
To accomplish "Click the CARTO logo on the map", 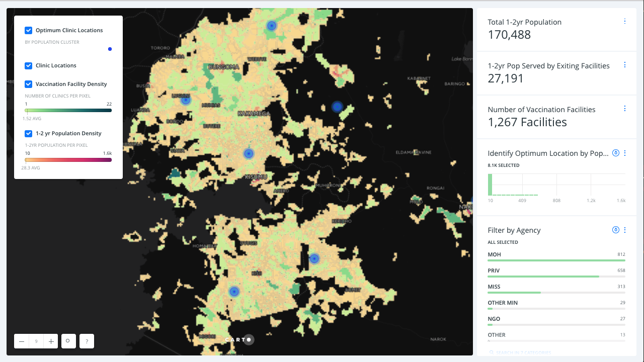I will pos(239,340).
